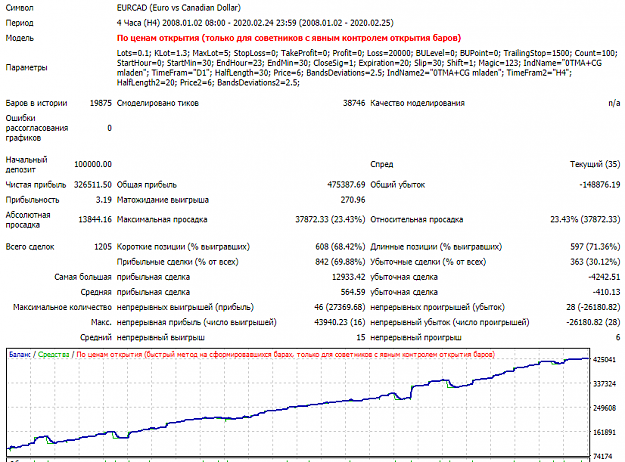
Task: Click the consecutive losses value 28 (-26180.82)
Action: 593,307
